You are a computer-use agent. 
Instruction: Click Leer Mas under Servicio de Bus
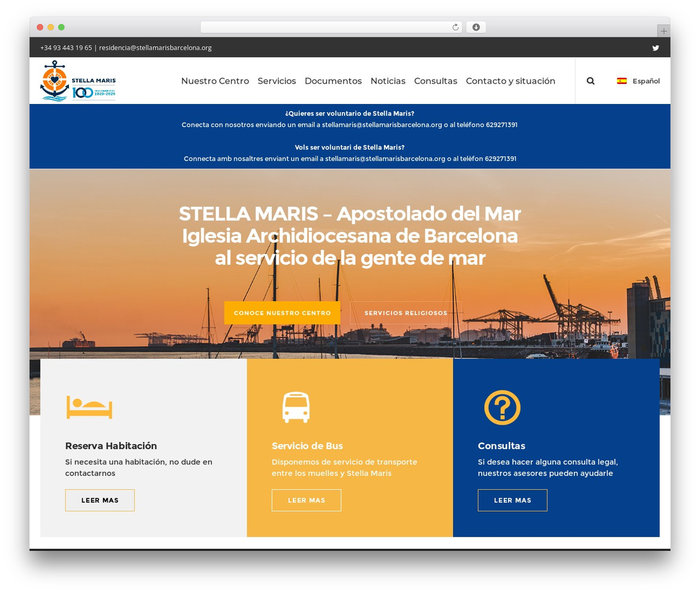306,501
